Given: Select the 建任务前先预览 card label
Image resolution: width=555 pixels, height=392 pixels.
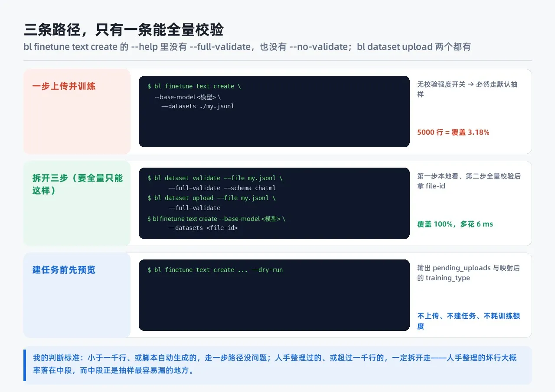Looking at the screenshot, I should click(64, 270).
